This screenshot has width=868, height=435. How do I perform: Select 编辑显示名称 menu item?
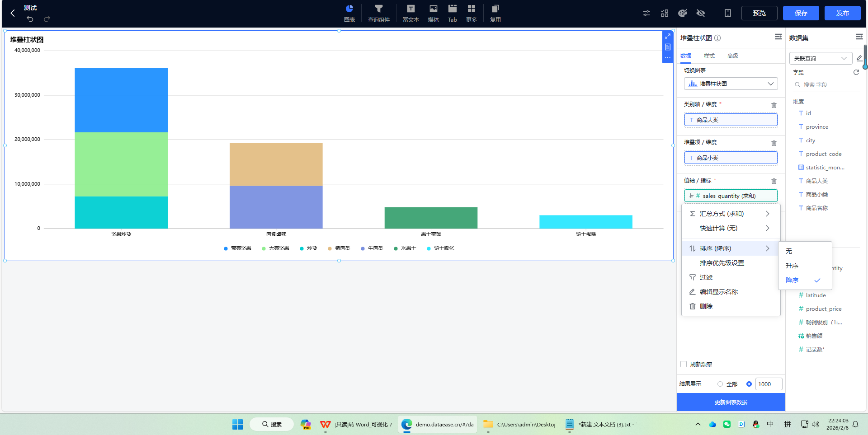731,292
